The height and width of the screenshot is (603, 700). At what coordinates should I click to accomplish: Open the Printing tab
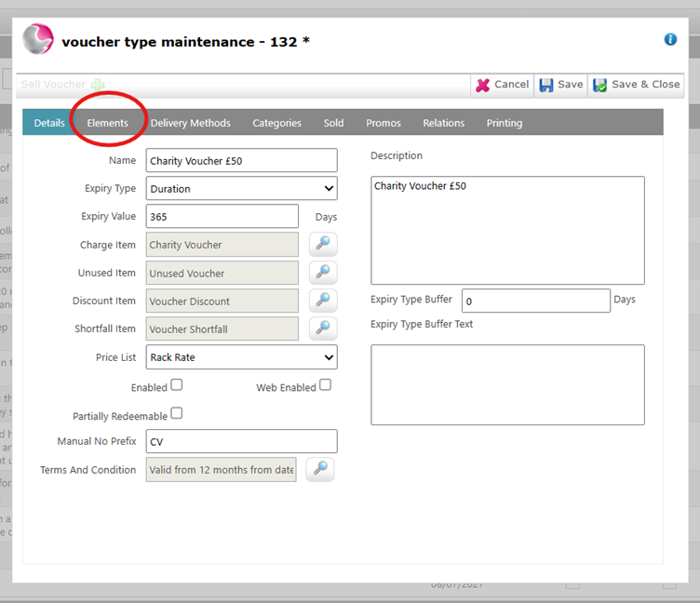(x=505, y=123)
